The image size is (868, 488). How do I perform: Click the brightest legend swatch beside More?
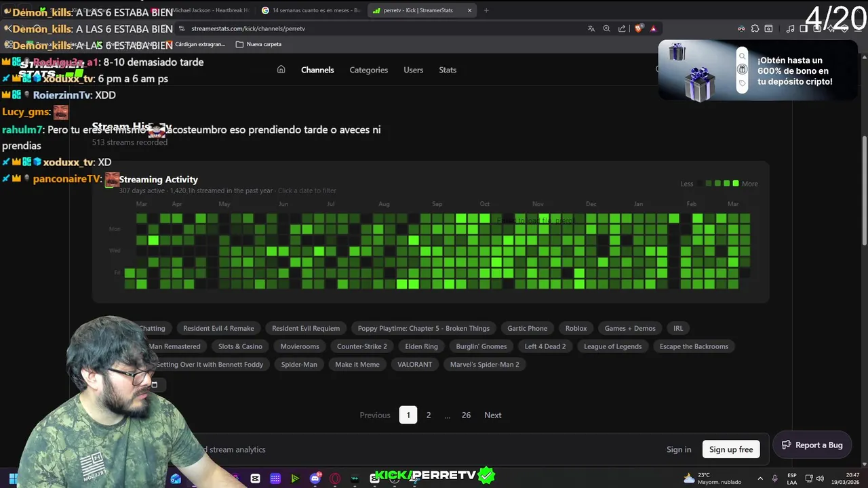click(x=736, y=184)
